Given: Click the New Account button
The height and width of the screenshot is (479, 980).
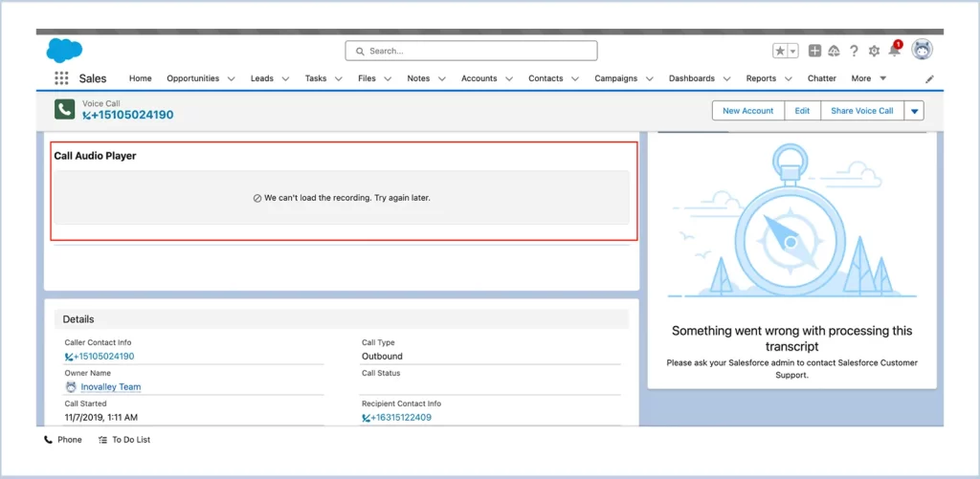Looking at the screenshot, I should [748, 111].
